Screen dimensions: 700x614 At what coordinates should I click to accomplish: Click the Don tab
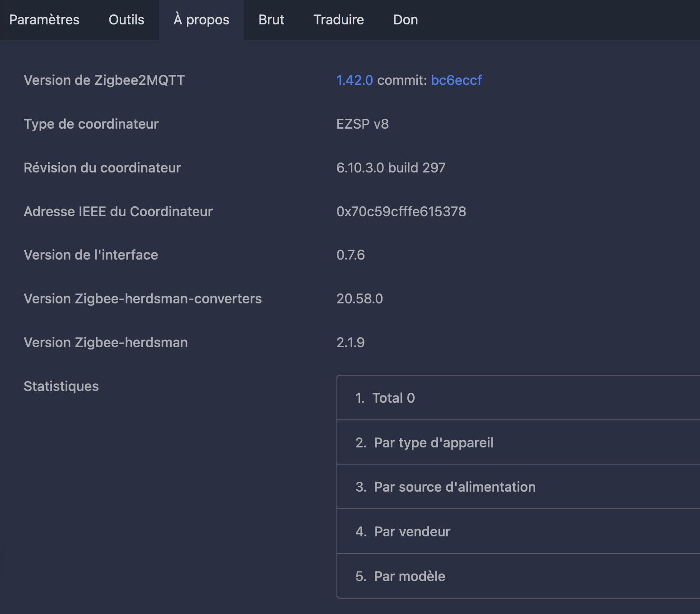(x=406, y=20)
